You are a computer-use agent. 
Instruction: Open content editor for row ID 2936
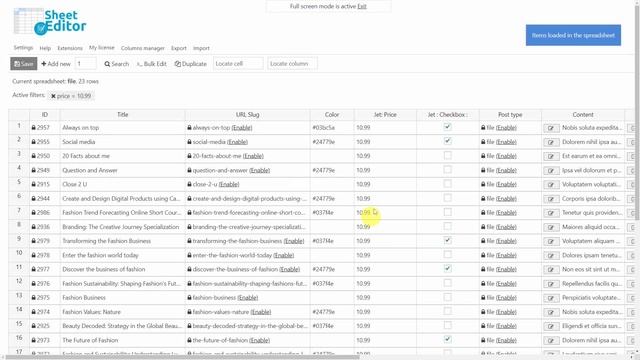(551, 227)
